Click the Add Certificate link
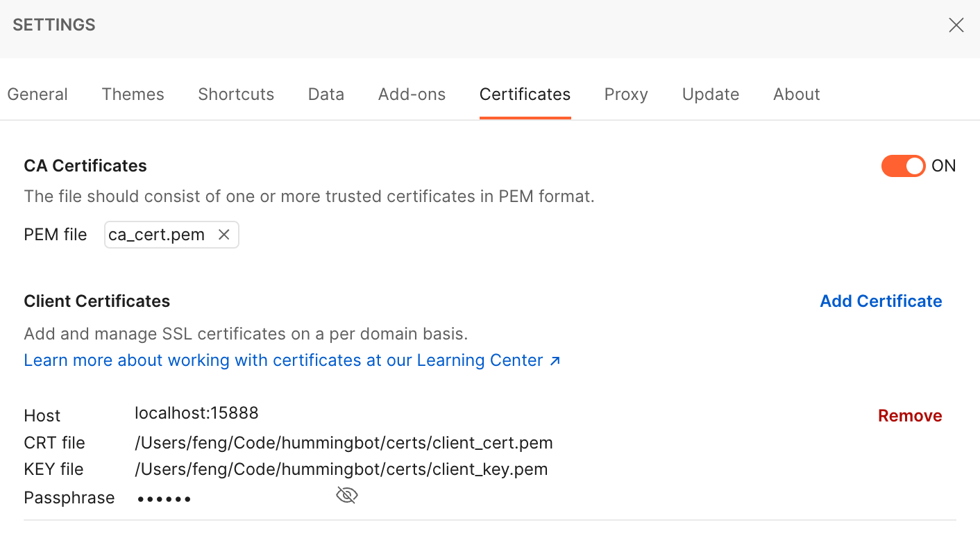This screenshot has height=536, width=980. click(881, 301)
